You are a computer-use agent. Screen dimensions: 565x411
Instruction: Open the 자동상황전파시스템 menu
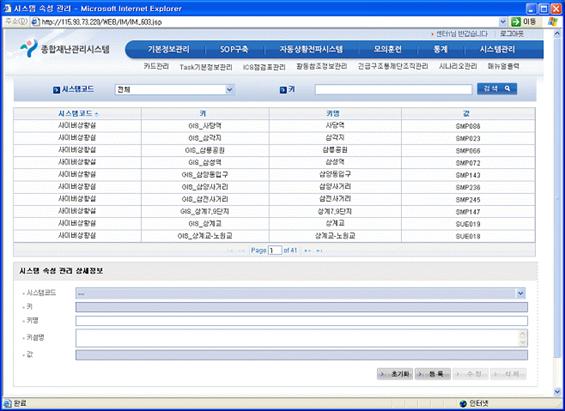click(x=311, y=49)
